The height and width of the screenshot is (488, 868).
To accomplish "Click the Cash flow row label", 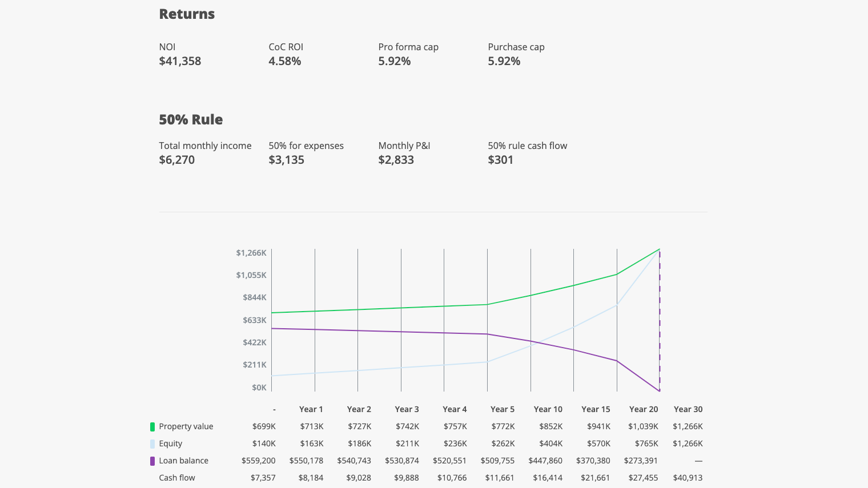I will (177, 478).
